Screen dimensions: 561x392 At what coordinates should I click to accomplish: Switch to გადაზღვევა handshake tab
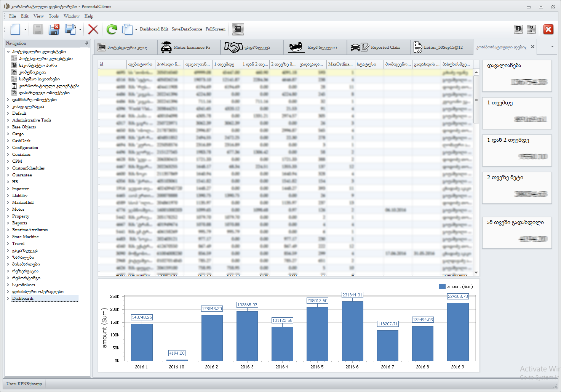pyautogui.click(x=252, y=47)
